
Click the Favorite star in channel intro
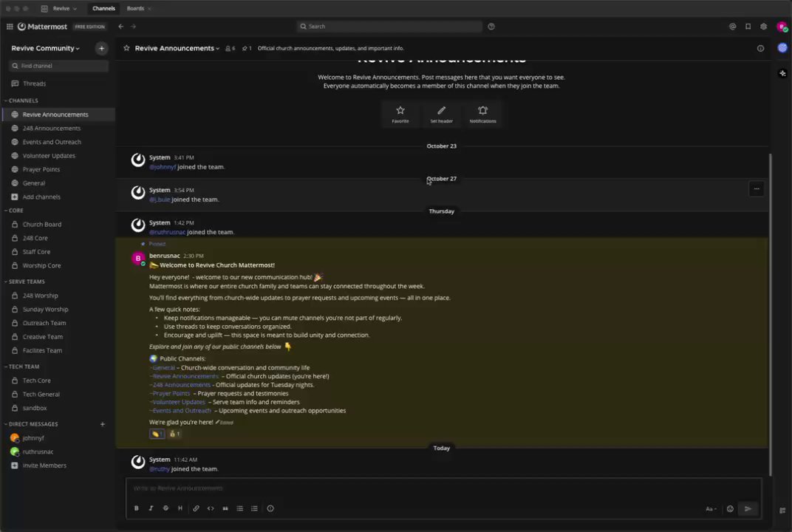400,114
